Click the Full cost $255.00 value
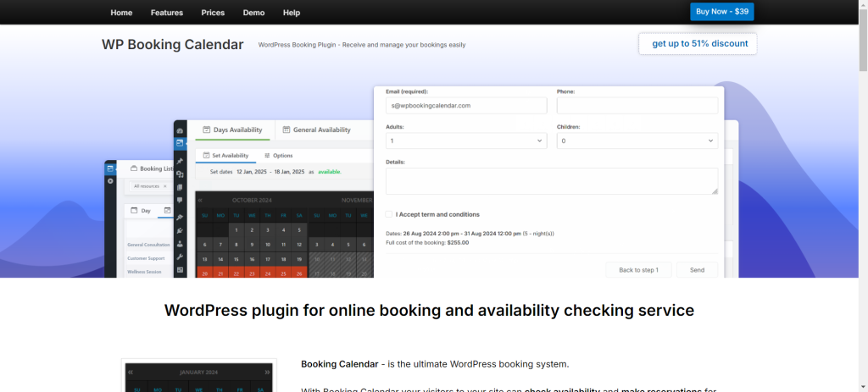This screenshot has width=868, height=392. click(458, 242)
